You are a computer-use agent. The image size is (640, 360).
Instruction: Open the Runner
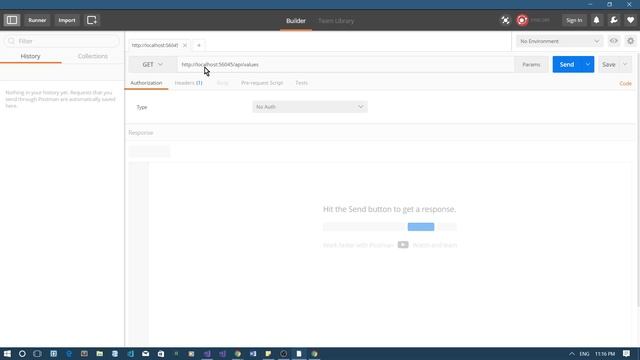pyautogui.click(x=37, y=20)
